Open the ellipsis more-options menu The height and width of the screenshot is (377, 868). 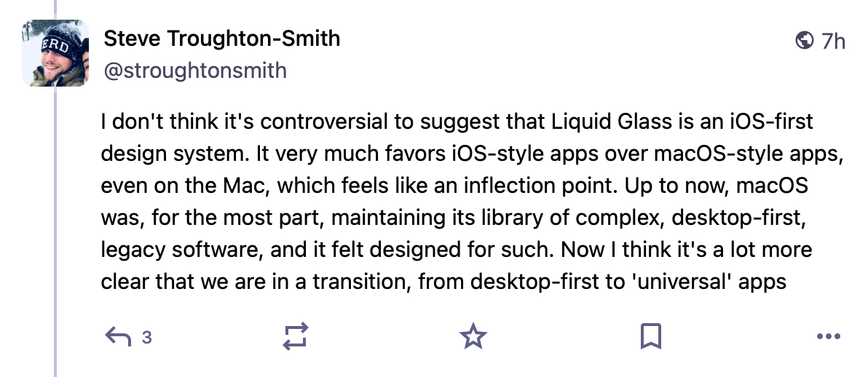829,336
